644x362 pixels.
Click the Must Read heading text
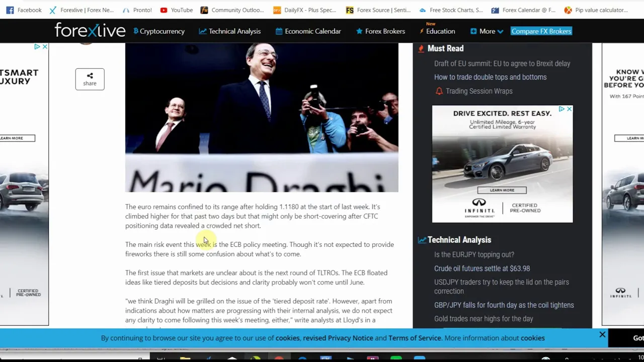[445, 48]
